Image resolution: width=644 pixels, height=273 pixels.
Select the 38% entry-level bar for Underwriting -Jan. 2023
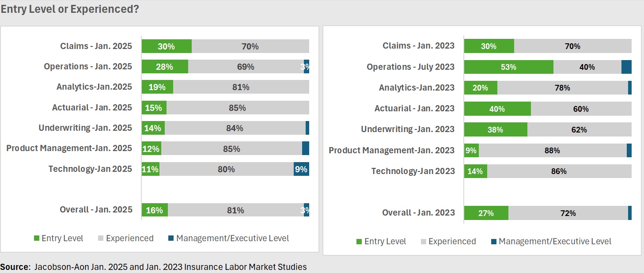tap(496, 129)
